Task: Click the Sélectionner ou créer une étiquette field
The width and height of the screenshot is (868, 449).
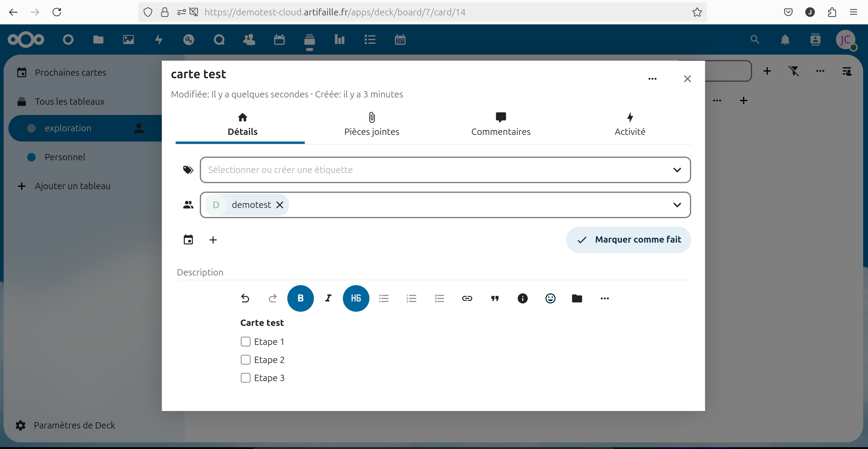Action: tap(445, 170)
